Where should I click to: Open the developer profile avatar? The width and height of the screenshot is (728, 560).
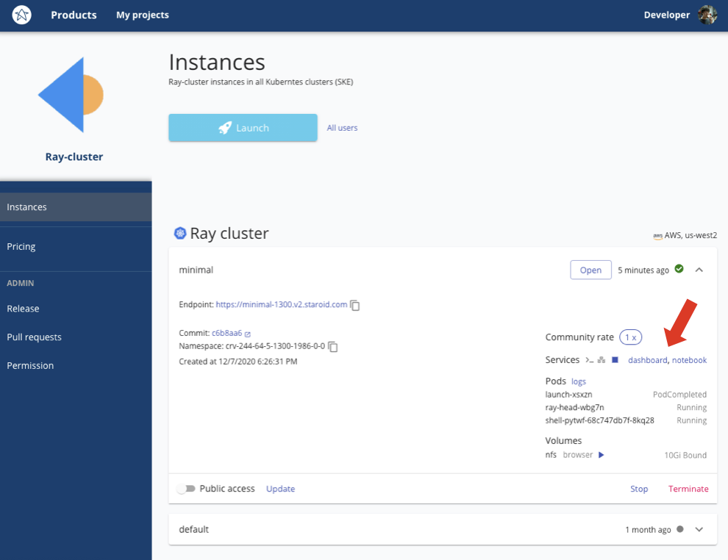pos(707,15)
